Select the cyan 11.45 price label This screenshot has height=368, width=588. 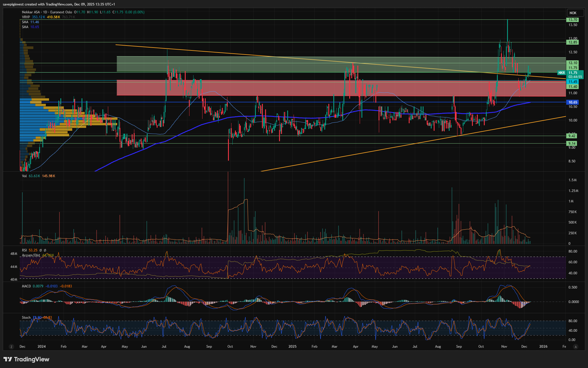pyautogui.click(x=572, y=82)
